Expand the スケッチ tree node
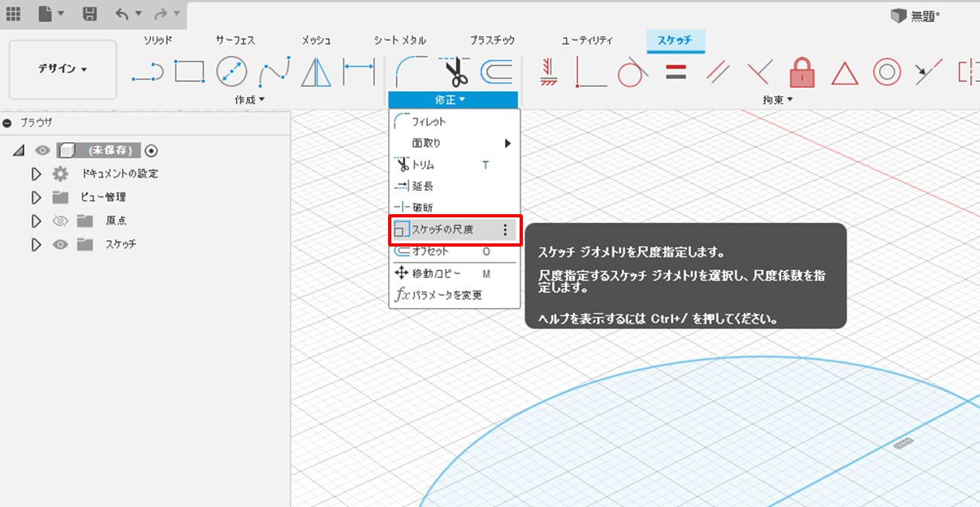Image resolution: width=980 pixels, height=507 pixels. [x=36, y=244]
